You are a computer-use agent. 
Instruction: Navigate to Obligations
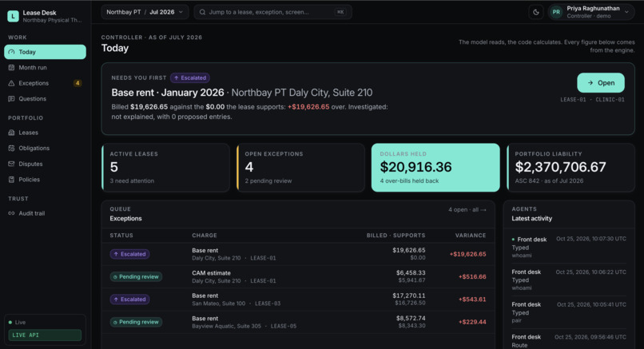pos(46,149)
